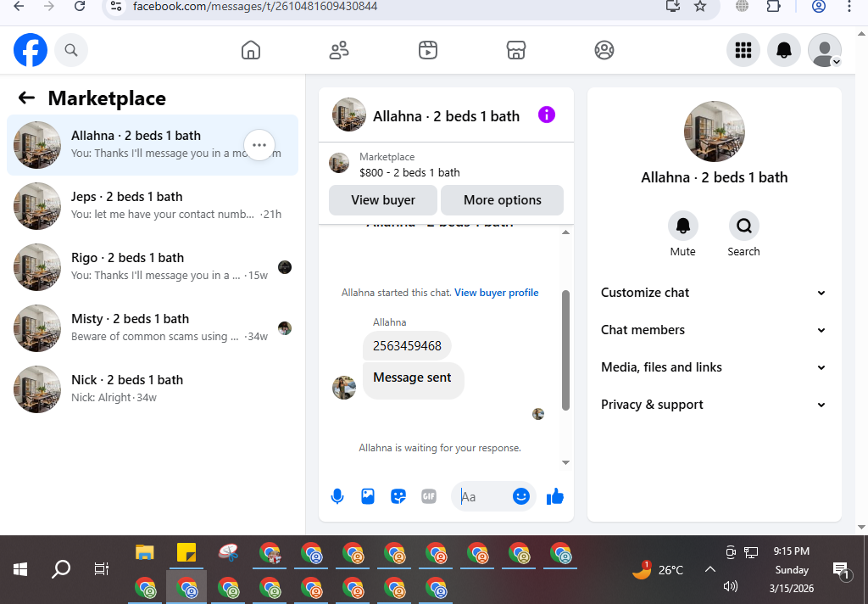Click Allahna avatar beside Message sent

click(x=344, y=388)
